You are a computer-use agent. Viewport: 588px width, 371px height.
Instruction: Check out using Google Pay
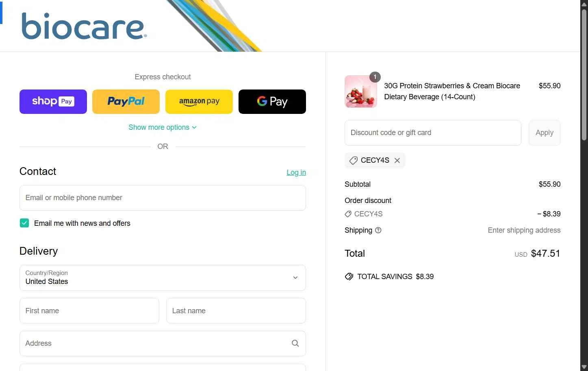pos(272,102)
